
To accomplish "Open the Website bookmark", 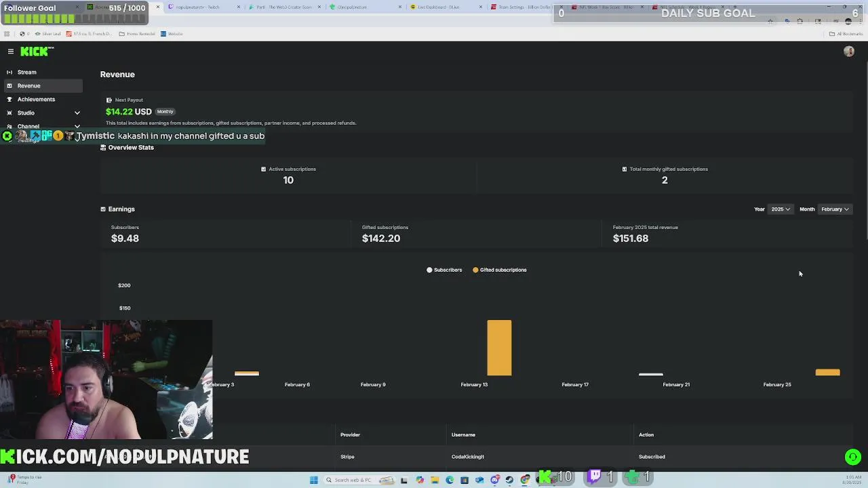I will coord(172,34).
